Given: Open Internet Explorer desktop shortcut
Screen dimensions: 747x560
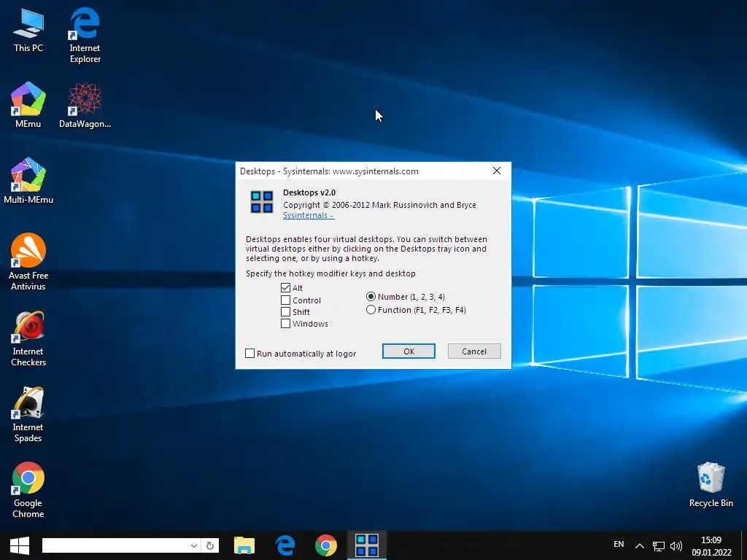Looking at the screenshot, I should (x=85, y=35).
